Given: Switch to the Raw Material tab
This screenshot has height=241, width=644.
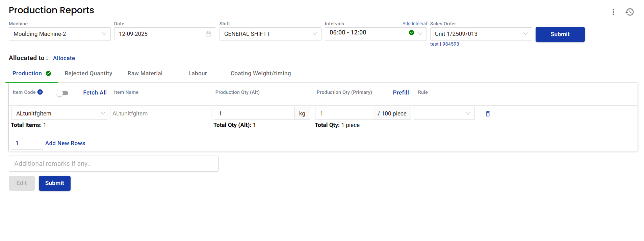Looking at the screenshot, I should coord(145,74).
